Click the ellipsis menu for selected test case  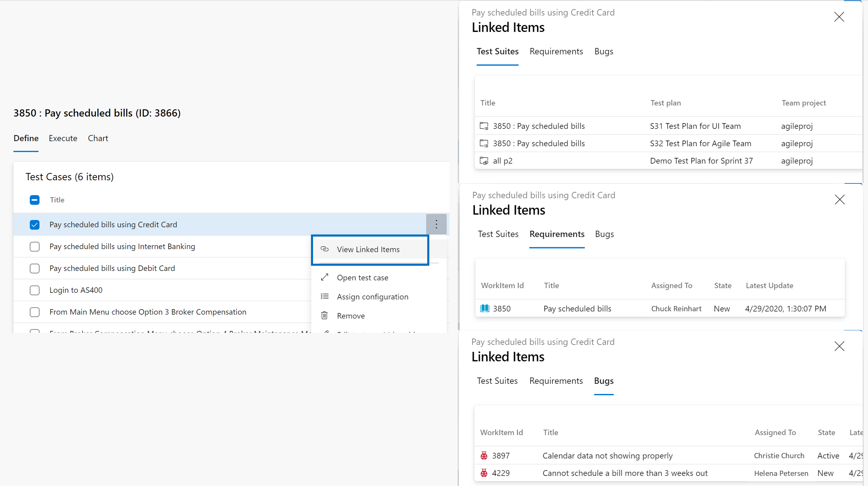pos(436,224)
